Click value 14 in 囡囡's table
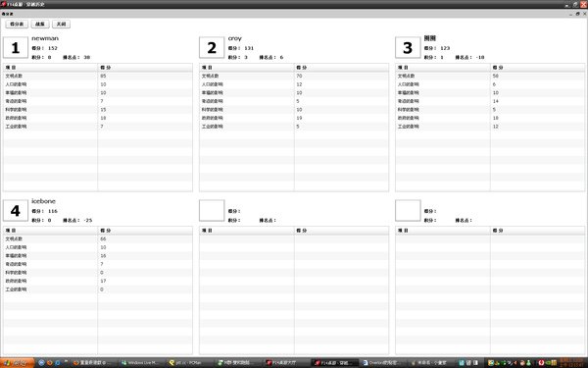Screen dimensions: 588x368 (496, 101)
